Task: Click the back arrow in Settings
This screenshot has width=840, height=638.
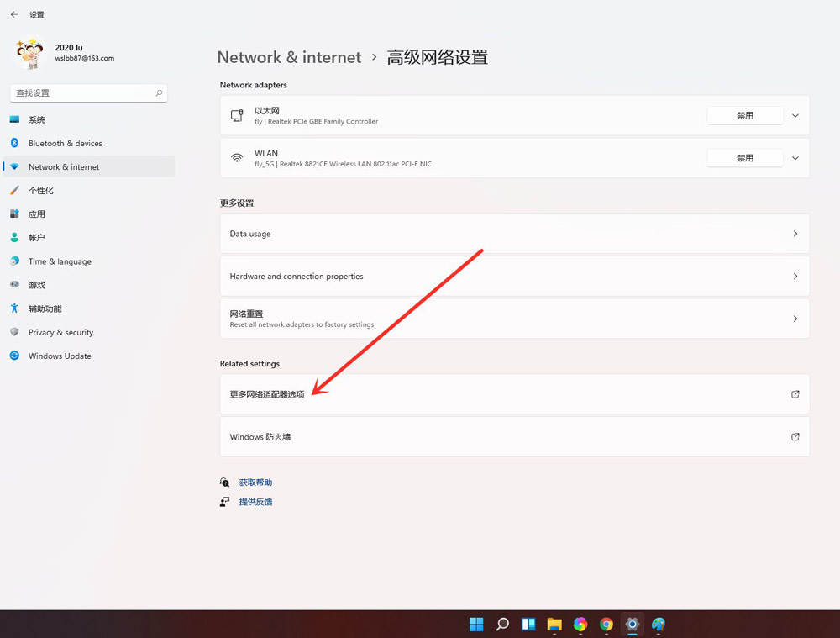Action: click(x=13, y=14)
